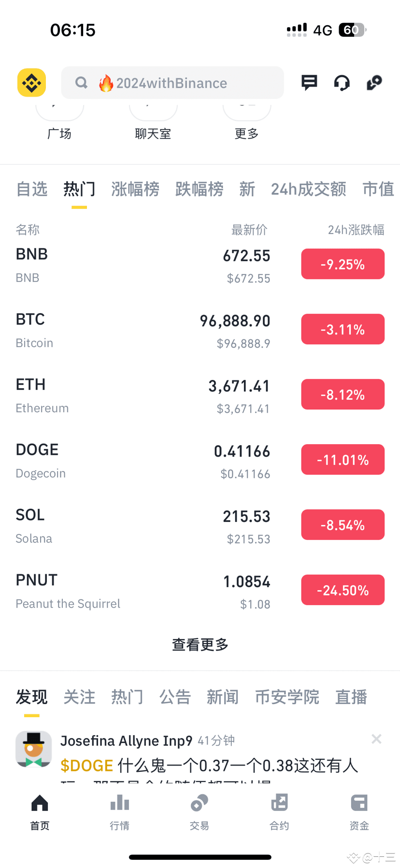Viewport: 400px width, 868px height.
Task: Open customer support headset icon
Action: (x=342, y=83)
